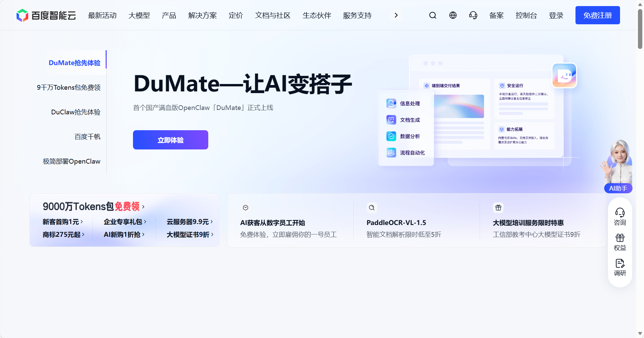
Task: Open the 服务支持 menu
Action: [357, 16]
